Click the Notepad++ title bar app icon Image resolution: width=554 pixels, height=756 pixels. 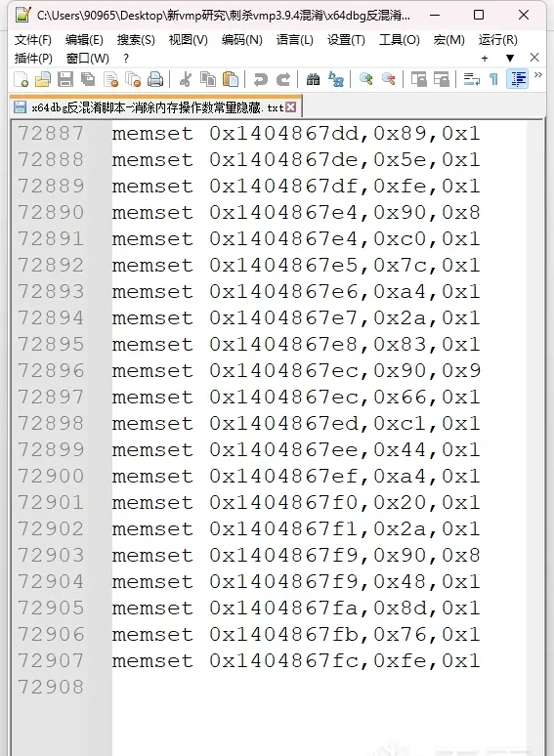pyautogui.click(x=22, y=15)
